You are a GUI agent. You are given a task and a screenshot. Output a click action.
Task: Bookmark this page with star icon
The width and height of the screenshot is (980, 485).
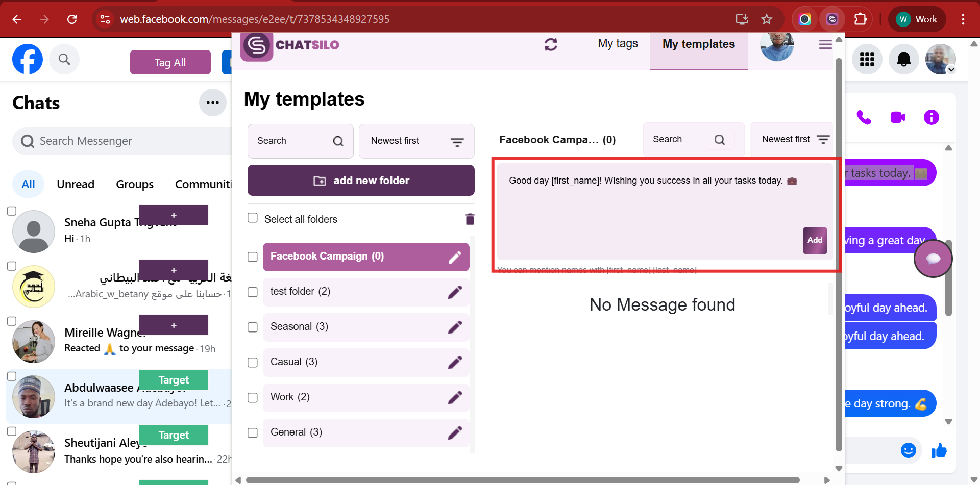click(x=767, y=19)
